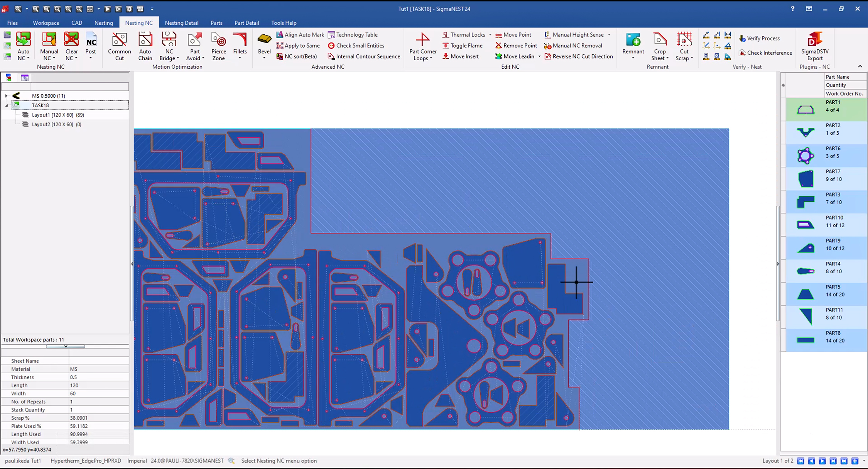868x469 pixels.
Task: Click Reverse NC Cut Direction
Action: point(582,56)
